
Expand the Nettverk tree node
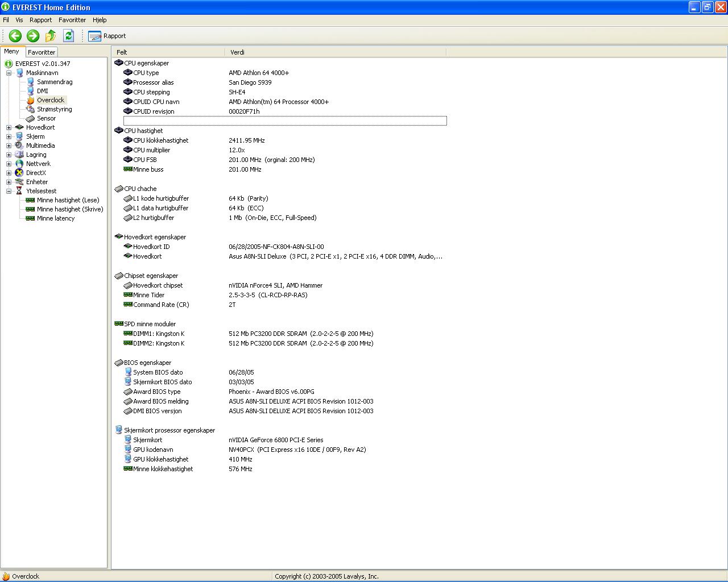(9, 164)
